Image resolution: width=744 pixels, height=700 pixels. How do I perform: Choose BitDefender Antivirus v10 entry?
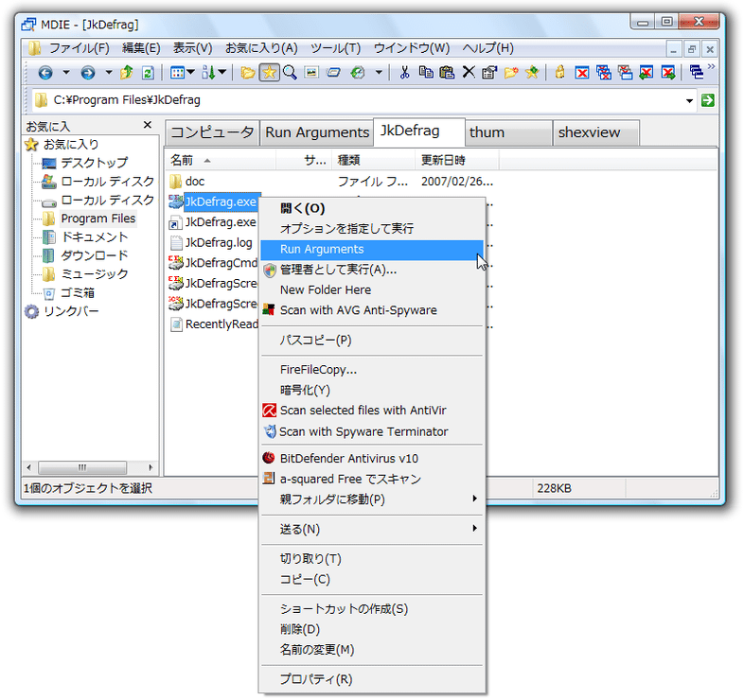[372, 459]
